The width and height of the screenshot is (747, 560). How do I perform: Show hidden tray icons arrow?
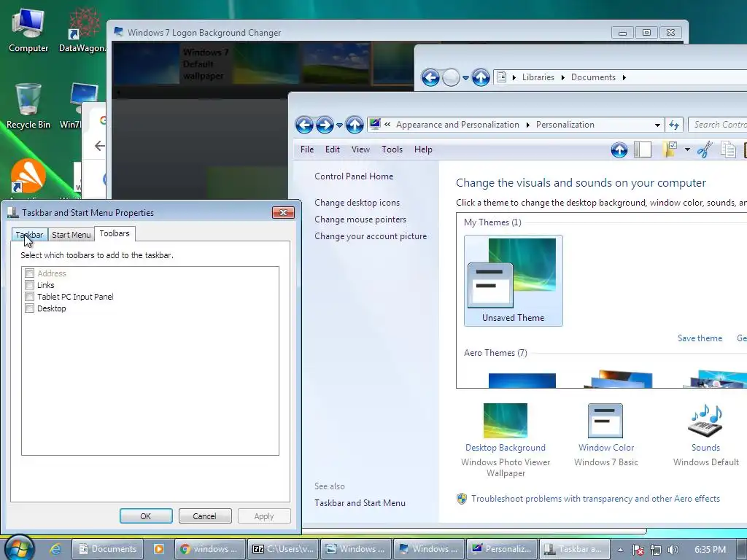pyautogui.click(x=620, y=550)
